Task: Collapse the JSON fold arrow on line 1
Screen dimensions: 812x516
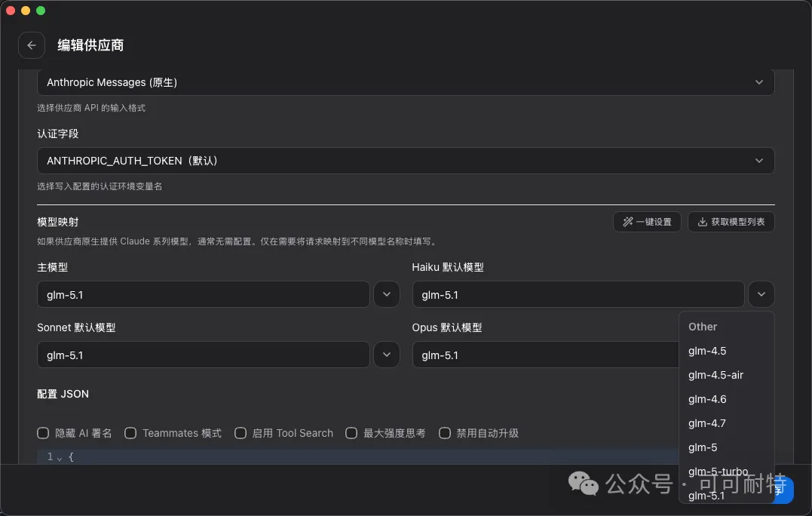Action: tap(60, 458)
